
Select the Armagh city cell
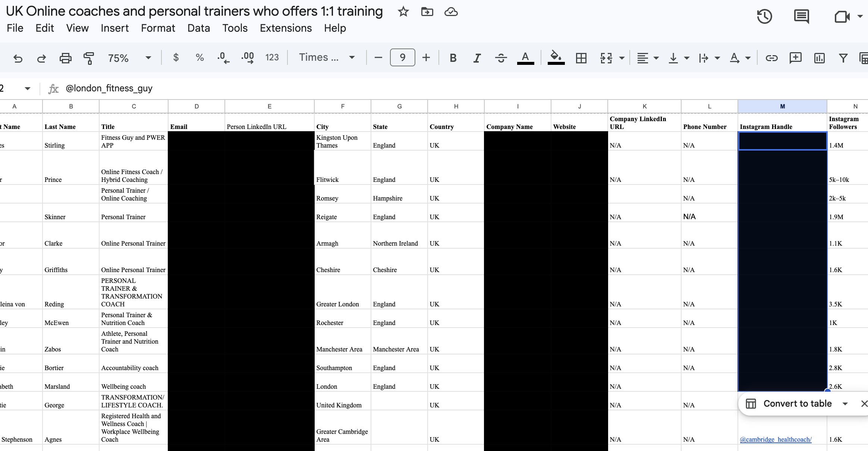click(x=343, y=235)
